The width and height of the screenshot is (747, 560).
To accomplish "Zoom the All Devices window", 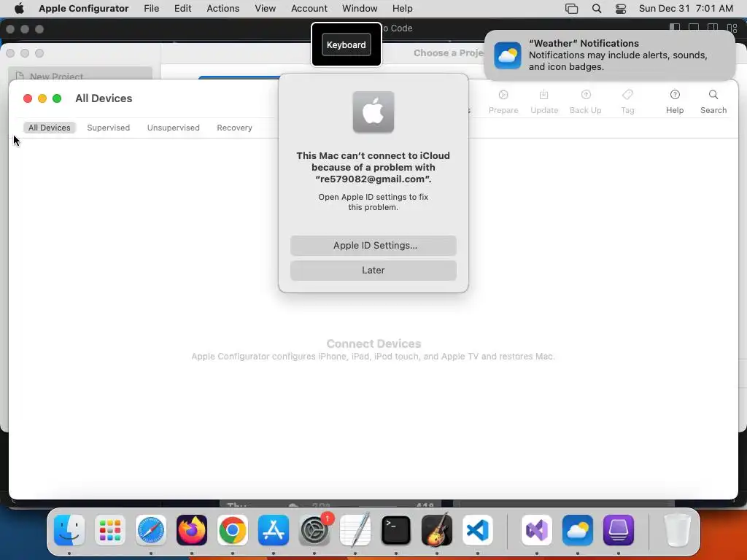I will pyautogui.click(x=57, y=98).
